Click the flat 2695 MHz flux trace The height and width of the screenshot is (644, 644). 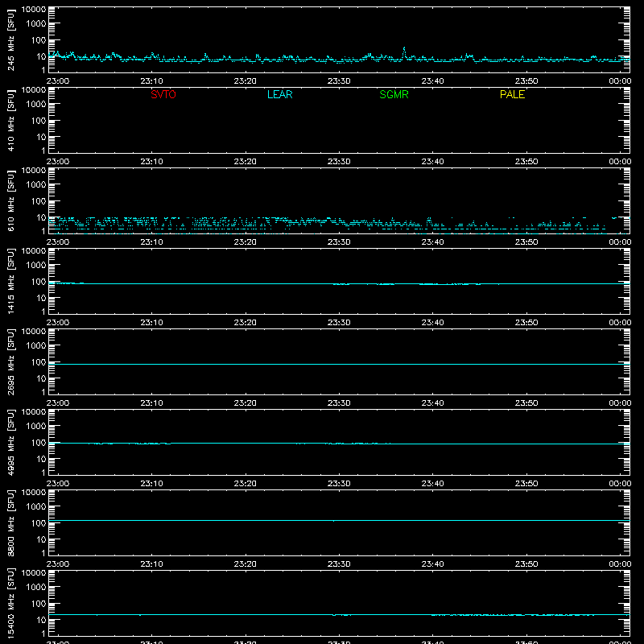(339, 365)
